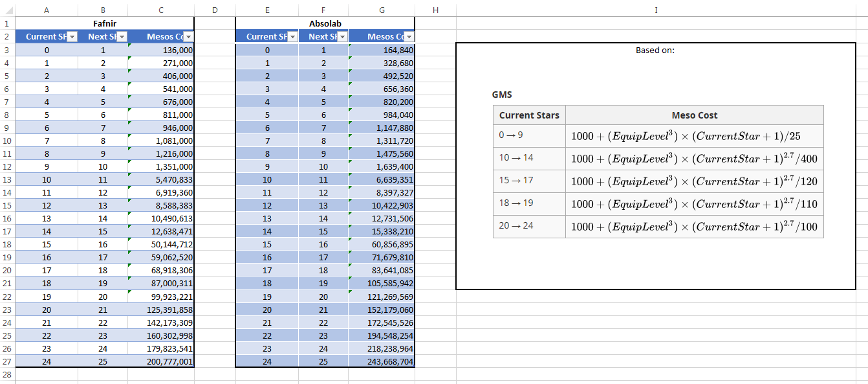
Task: Click the GMS heading in image
Action: 502,95
